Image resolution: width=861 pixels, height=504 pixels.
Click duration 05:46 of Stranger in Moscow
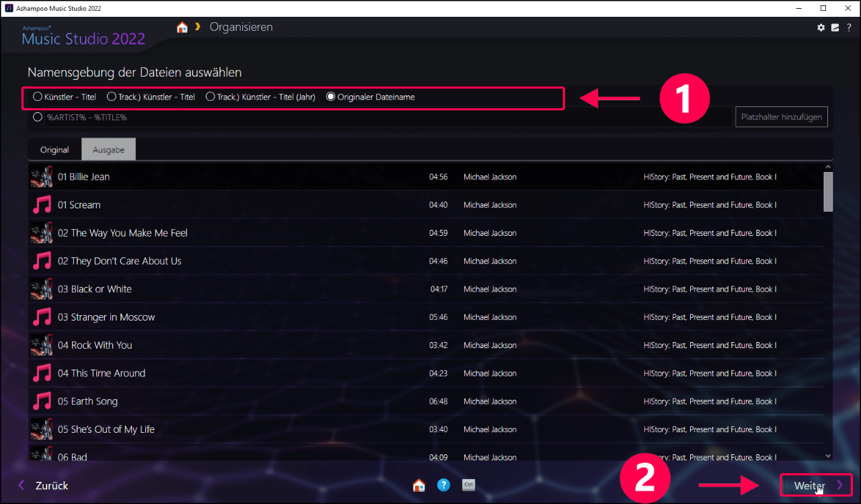pos(439,317)
